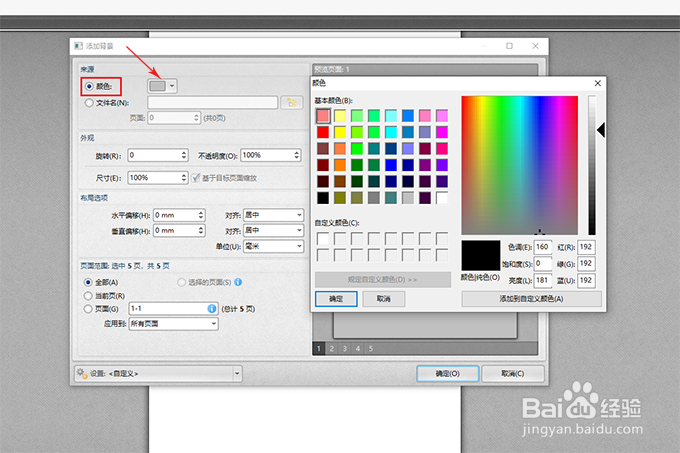Click the 饱和度(S) value field
Viewport: 680px width, 453px height.
click(x=543, y=264)
